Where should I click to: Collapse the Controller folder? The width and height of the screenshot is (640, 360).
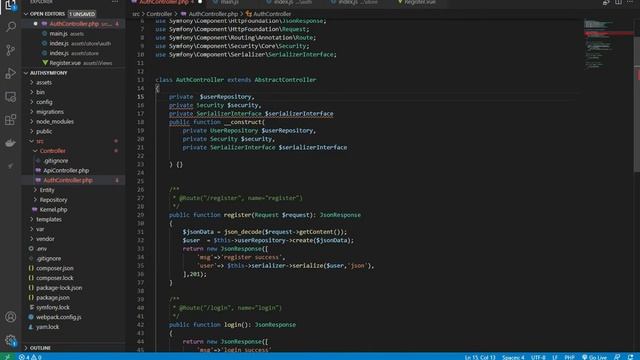(74, 151)
